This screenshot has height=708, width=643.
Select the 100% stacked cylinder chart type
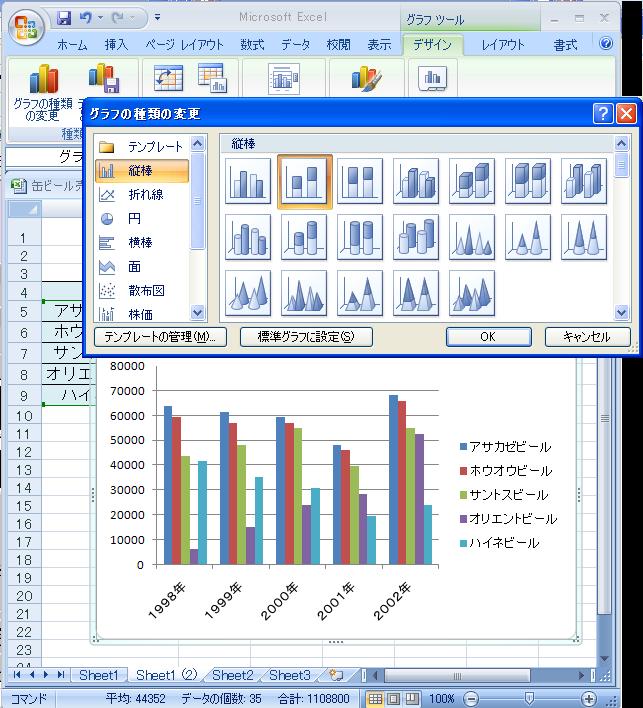pyautogui.click(x=360, y=237)
